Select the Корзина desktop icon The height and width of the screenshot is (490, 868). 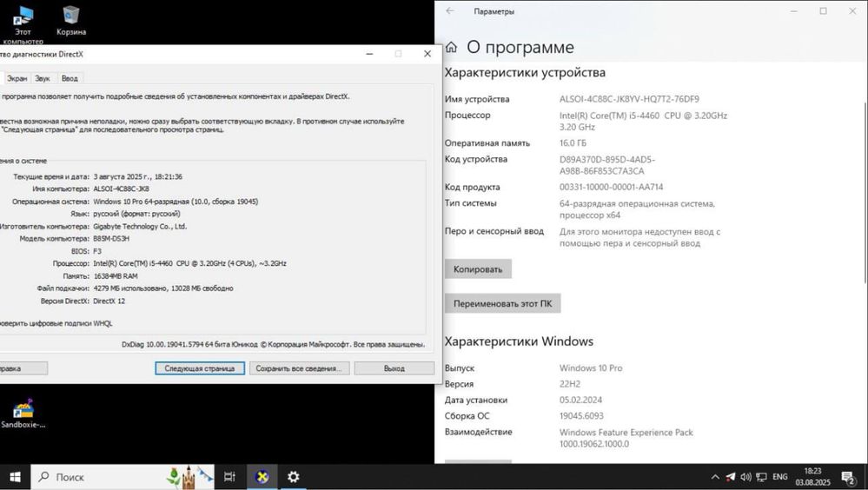(x=71, y=21)
